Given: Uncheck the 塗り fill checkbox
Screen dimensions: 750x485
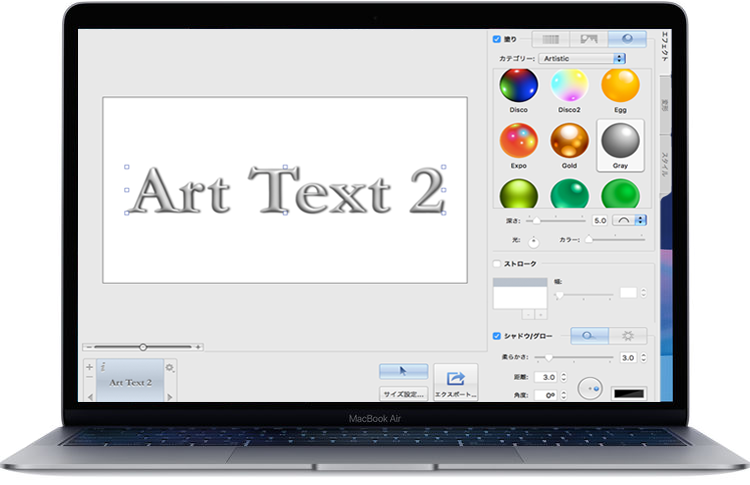Looking at the screenshot, I should tap(496, 39).
